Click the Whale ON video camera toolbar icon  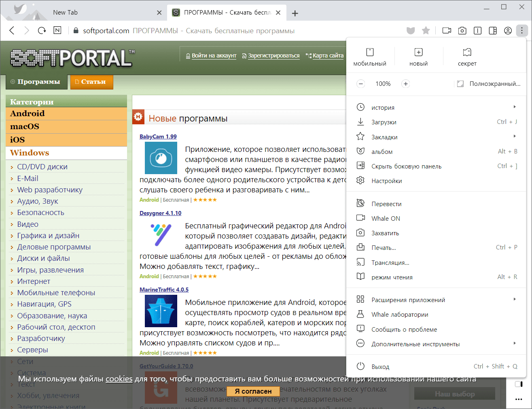[x=447, y=31]
